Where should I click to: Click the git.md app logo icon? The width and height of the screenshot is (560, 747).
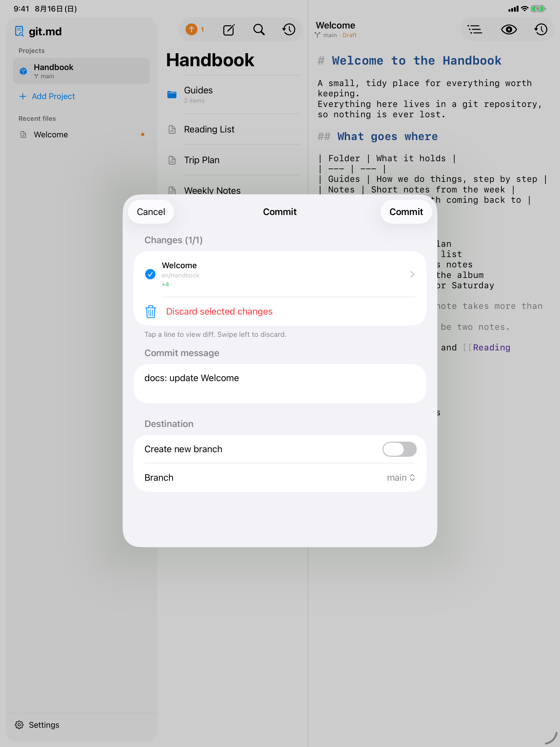[x=20, y=31]
